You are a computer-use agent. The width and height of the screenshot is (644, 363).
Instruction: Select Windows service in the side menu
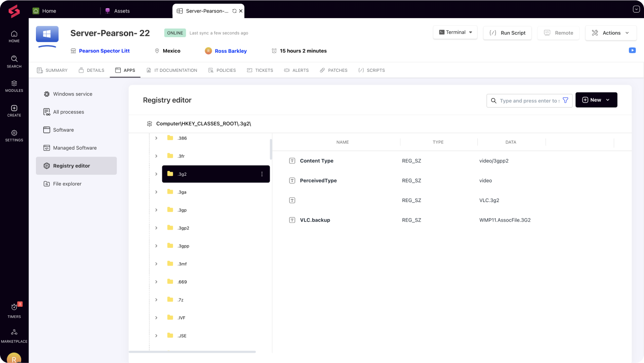click(72, 94)
